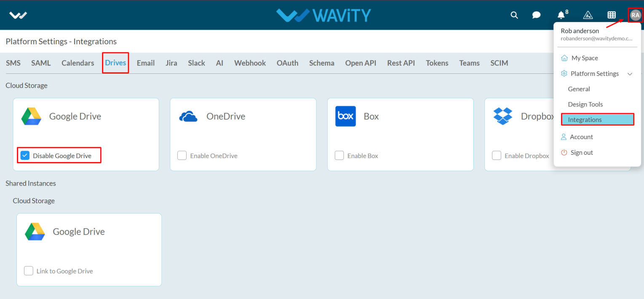Select Integrations in the user menu
The height and width of the screenshot is (299, 644).
598,120
